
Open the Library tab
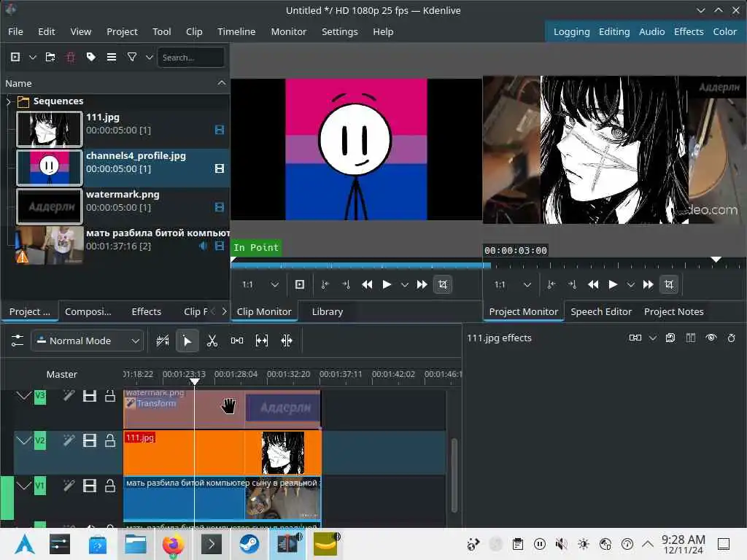coord(328,312)
